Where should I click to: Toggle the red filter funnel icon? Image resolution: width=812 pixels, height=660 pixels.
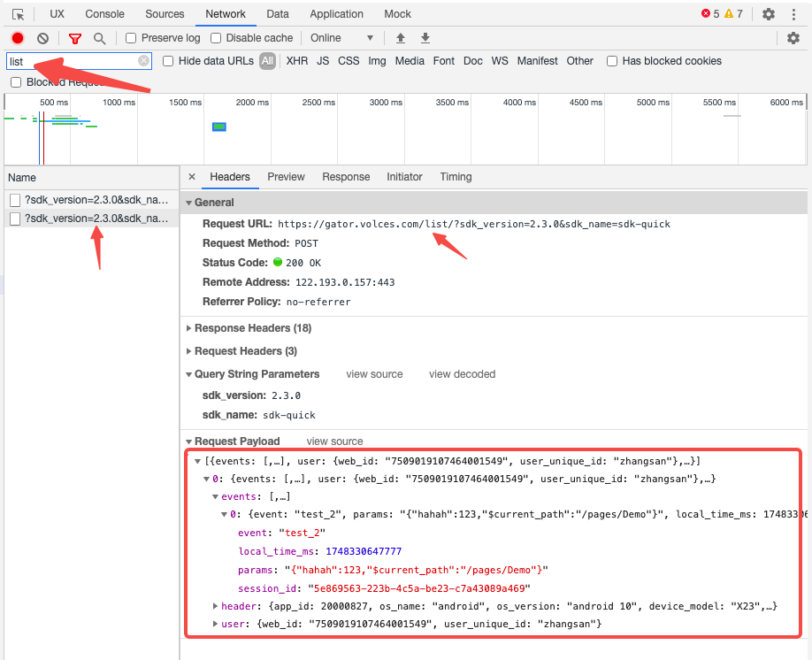click(75, 38)
